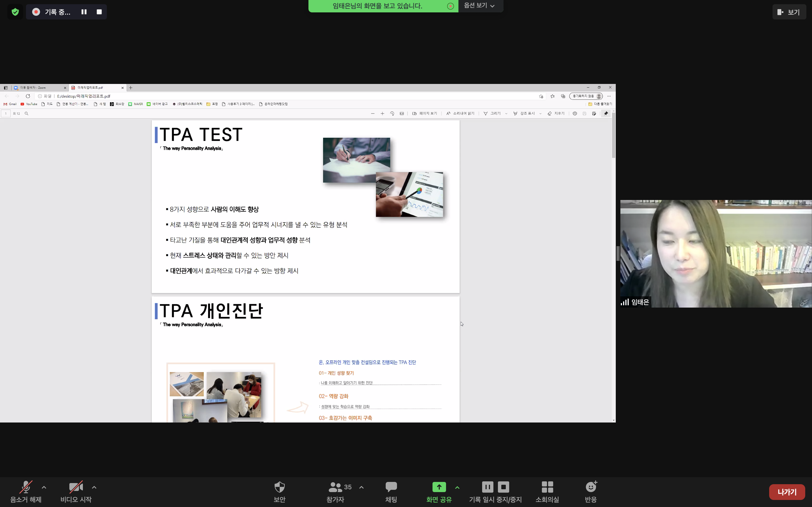Click the 보기 view button

point(789,12)
